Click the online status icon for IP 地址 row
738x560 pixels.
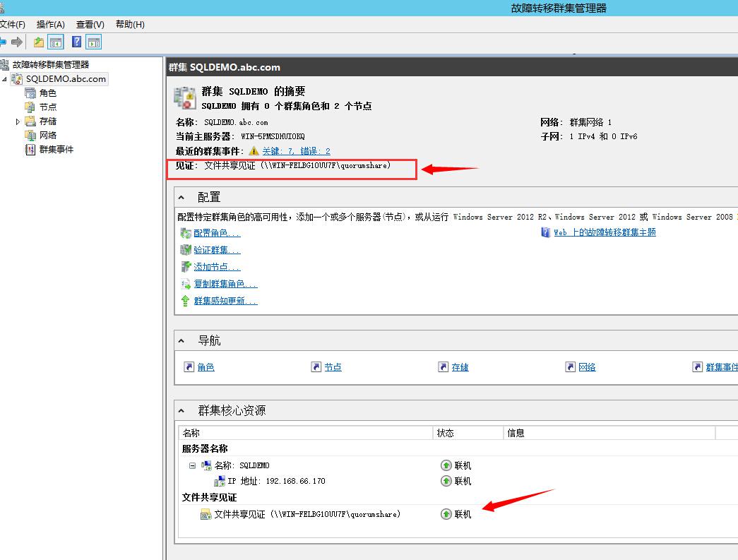click(x=446, y=481)
